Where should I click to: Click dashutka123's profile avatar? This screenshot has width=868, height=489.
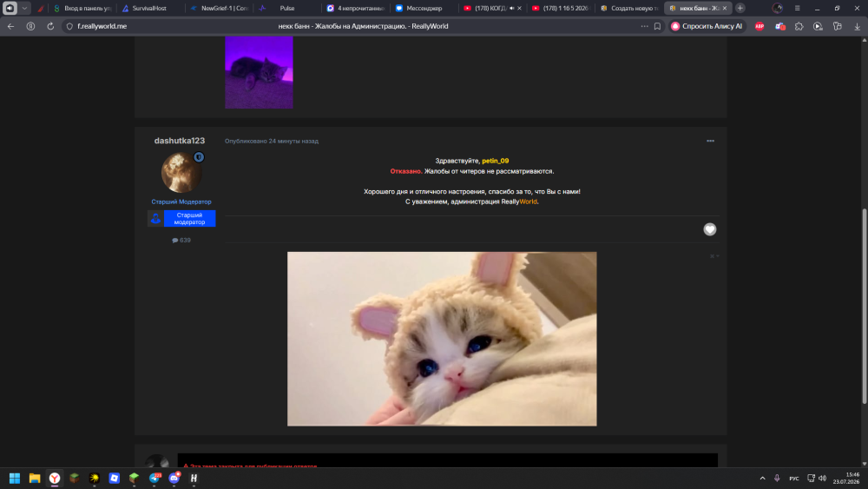point(181,173)
